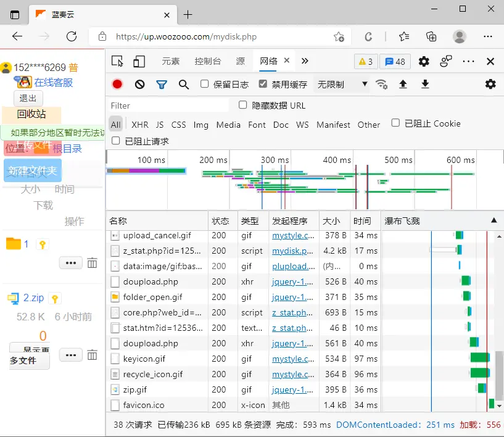Open network conditions wifi icon
The width and height of the screenshot is (504, 437).
381,84
